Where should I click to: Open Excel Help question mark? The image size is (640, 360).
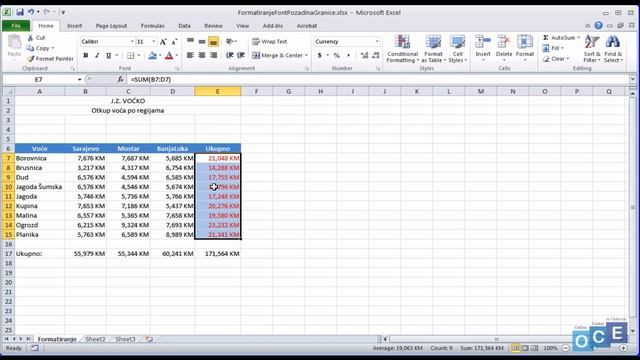(598, 25)
